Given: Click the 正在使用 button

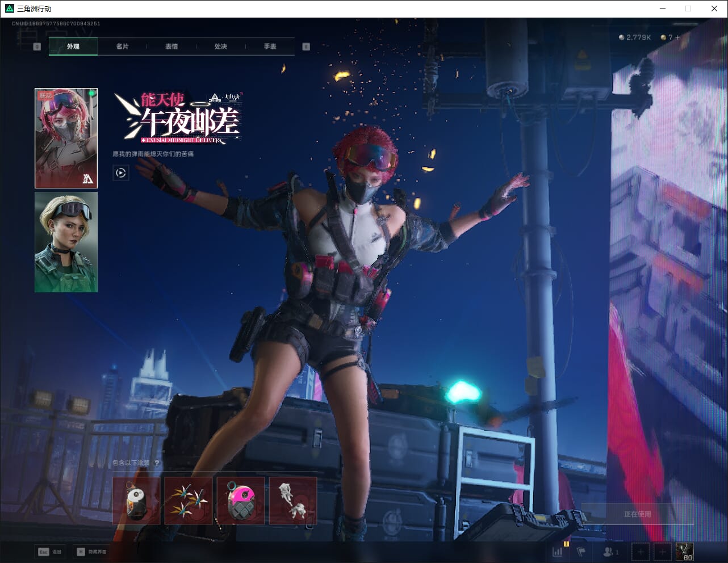Looking at the screenshot, I should 637,514.
